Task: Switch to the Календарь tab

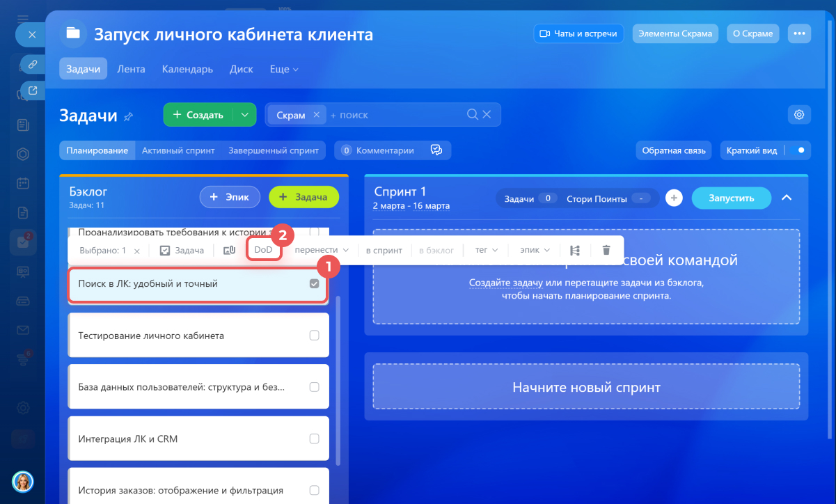Action: (187, 69)
